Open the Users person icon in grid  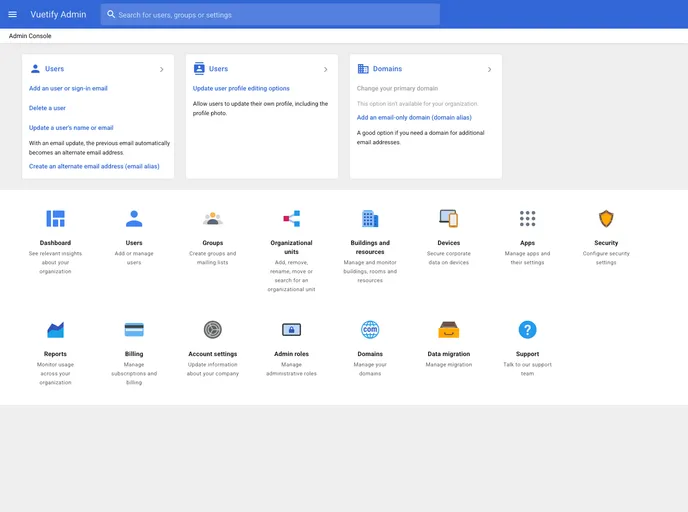134,218
